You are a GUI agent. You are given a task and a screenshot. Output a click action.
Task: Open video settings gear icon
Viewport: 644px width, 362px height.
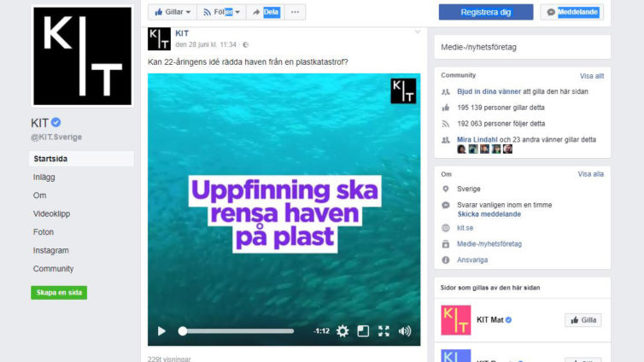(342, 330)
